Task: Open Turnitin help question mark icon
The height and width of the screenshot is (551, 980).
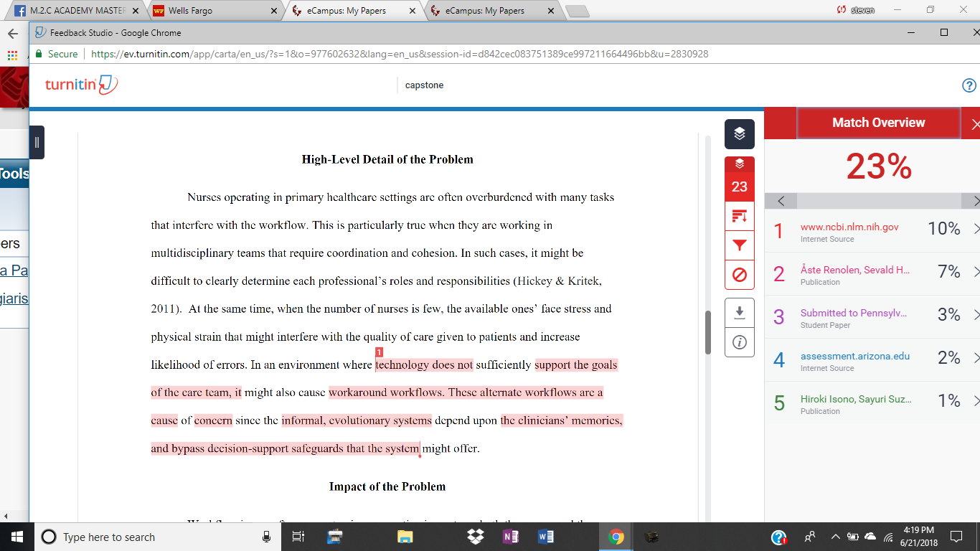Action: (x=969, y=85)
